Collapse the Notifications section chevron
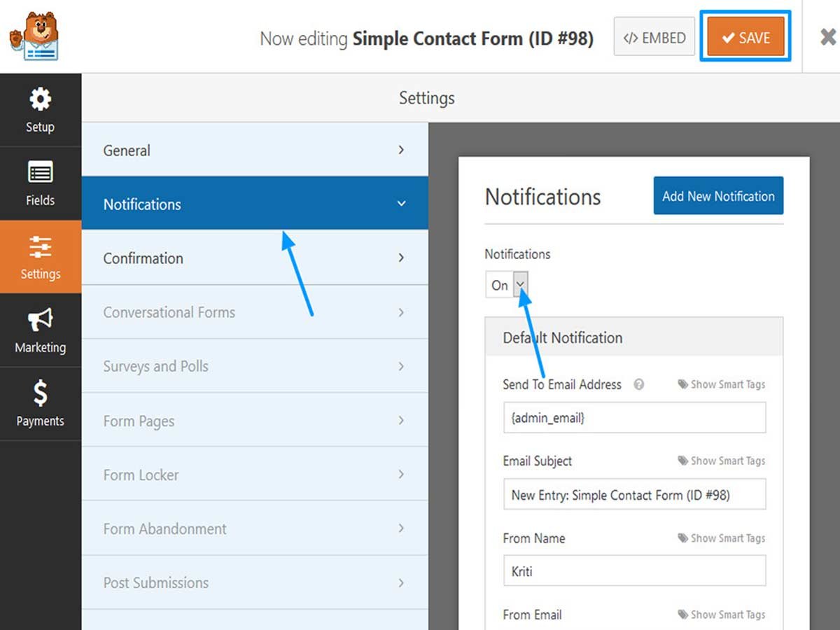 click(x=401, y=204)
